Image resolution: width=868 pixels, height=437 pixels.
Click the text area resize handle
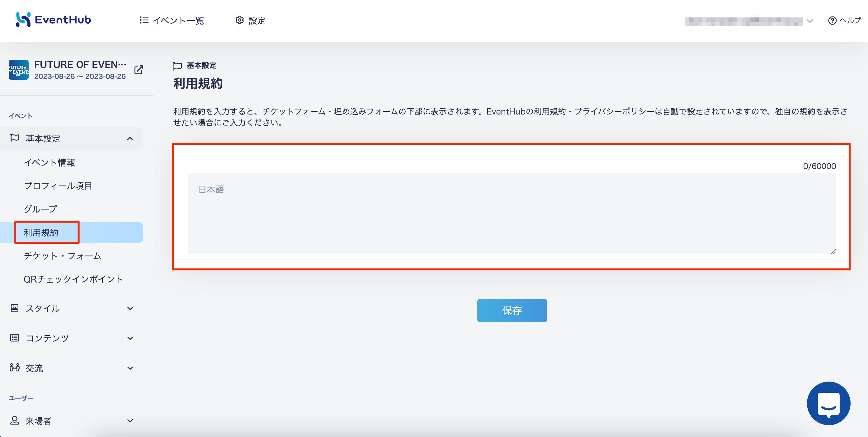click(x=833, y=251)
